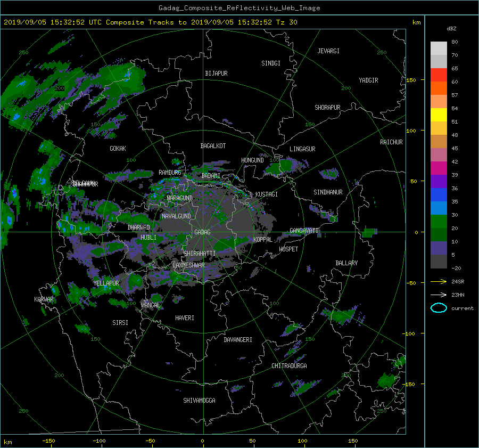Click the SINDGI city label
The image size is (479, 448).
point(271,63)
